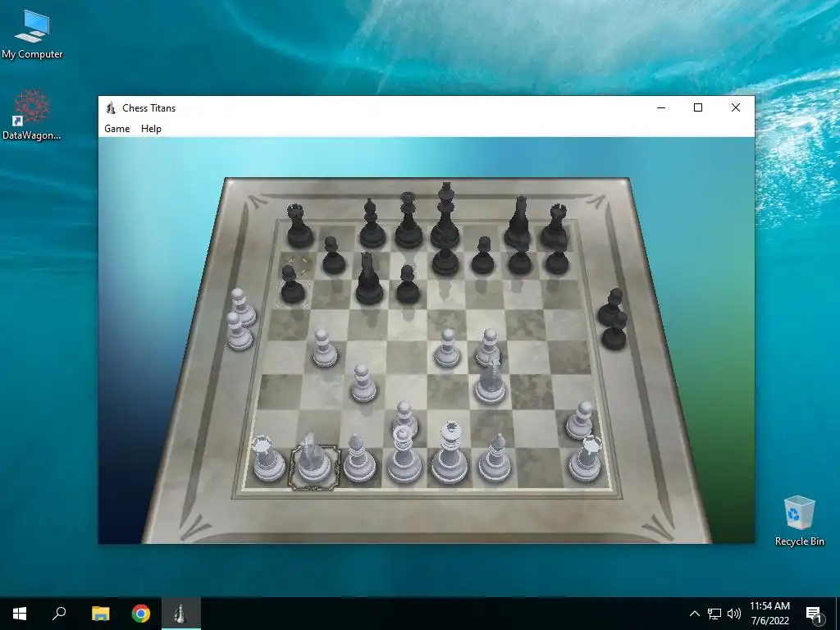Open the Game menu
840x630 pixels.
[116, 129]
